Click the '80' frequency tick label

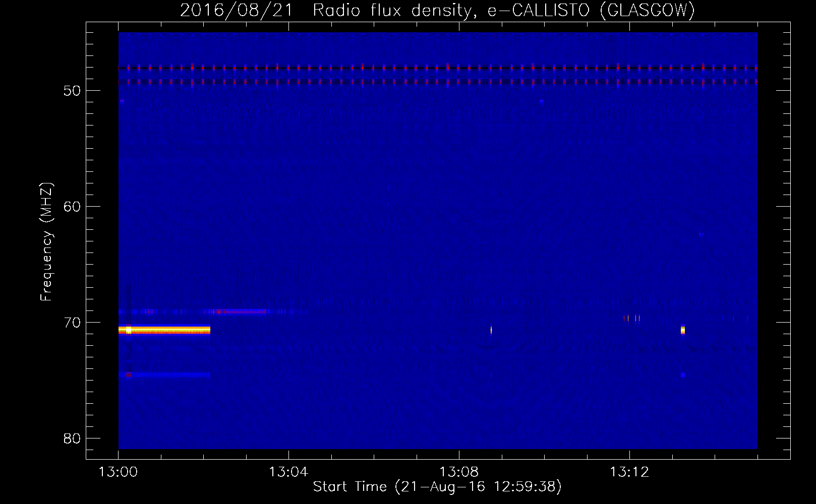(72, 438)
